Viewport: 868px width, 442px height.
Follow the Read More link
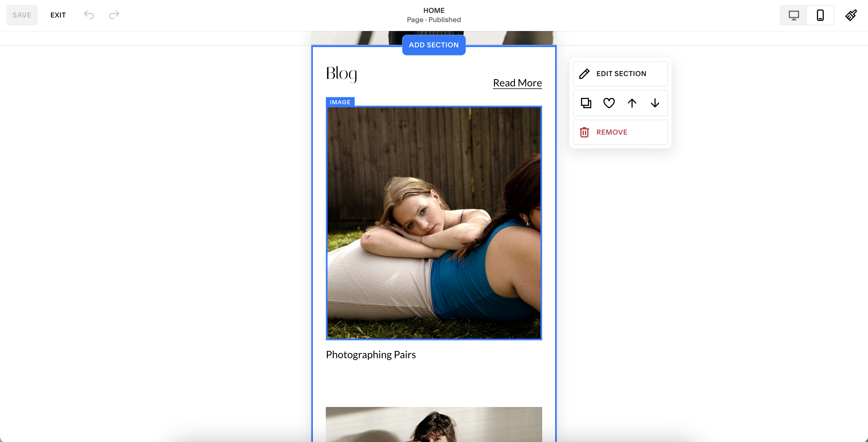pyautogui.click(x=517, y=83)
